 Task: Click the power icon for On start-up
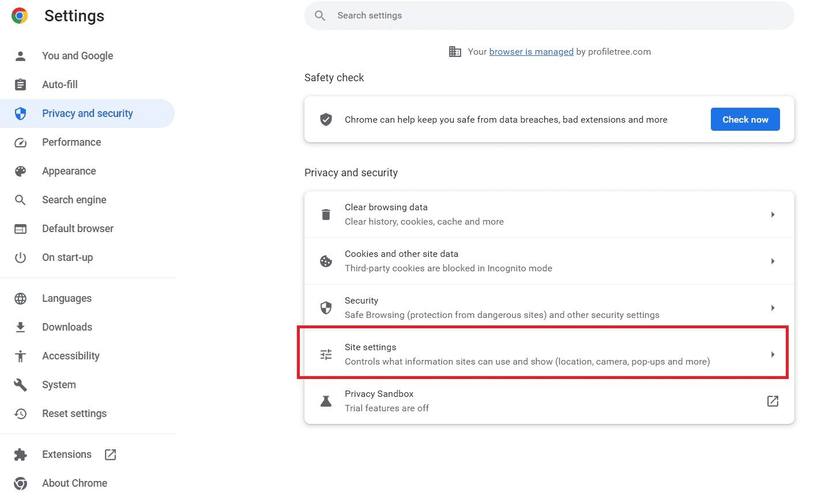point(20,257)
